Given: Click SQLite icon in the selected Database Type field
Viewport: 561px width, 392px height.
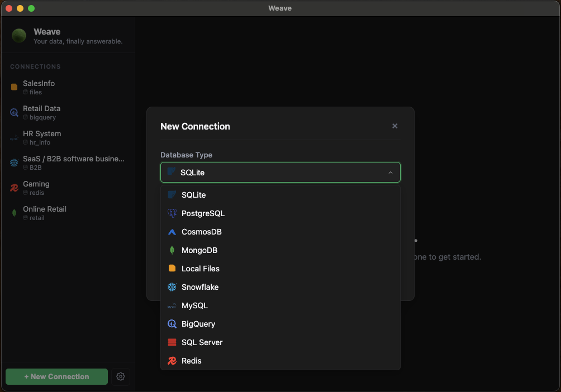Looking at the screenshot, I should tap(172, 171).
